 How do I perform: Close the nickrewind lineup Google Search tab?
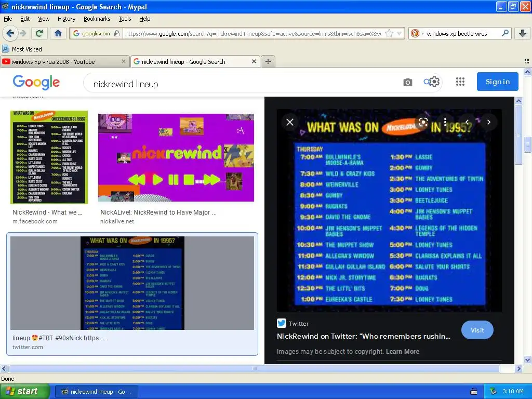click(x=254, y=61)
